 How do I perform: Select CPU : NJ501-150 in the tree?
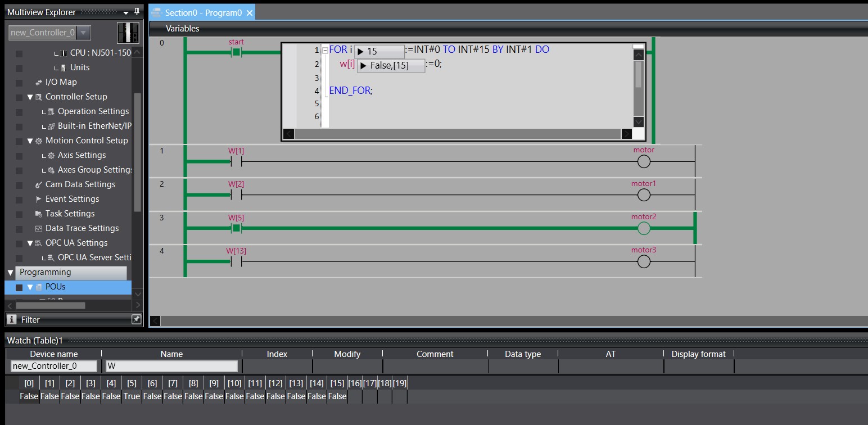100,53
